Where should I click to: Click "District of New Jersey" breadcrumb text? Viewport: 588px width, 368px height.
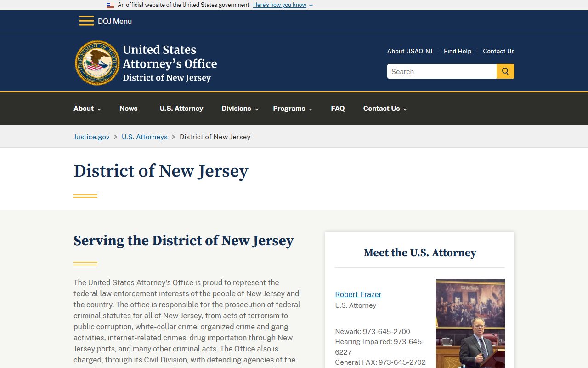(215, 137)
